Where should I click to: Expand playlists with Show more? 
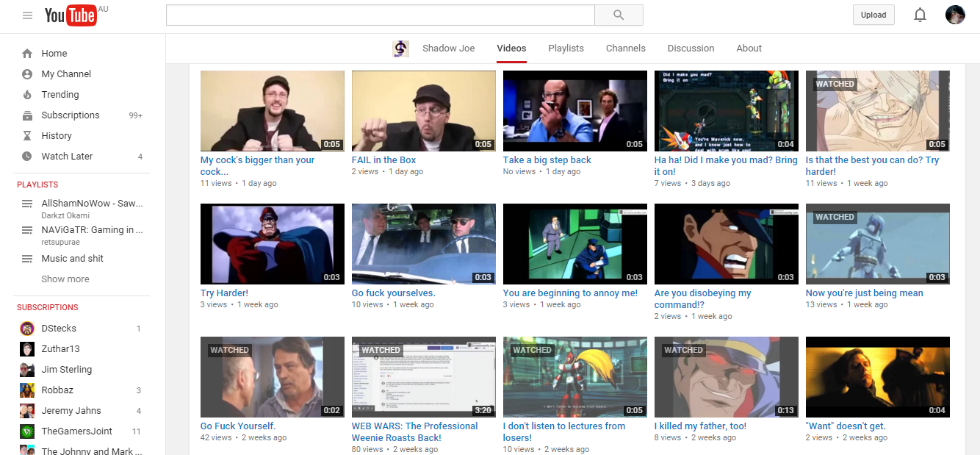coord(65,279)
